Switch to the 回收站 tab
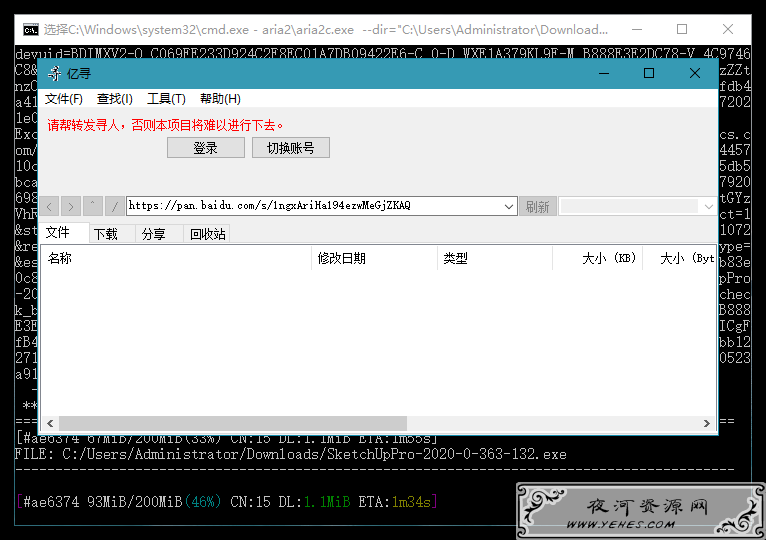The height and width of the screenshot is (540, 766). 208,234
